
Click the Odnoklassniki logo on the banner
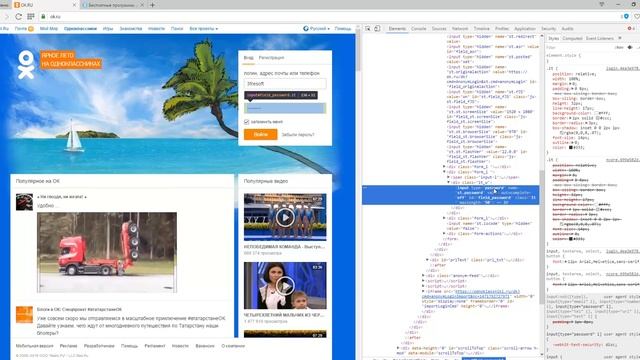pos(26,64)
